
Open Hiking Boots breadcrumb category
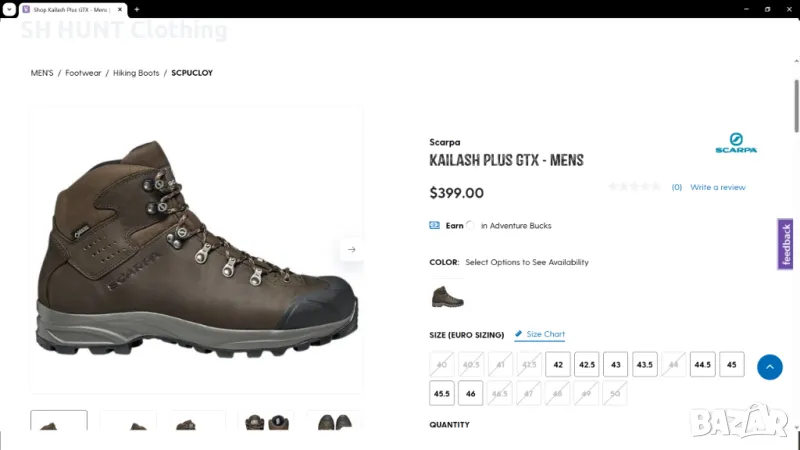tap(136, 73)
